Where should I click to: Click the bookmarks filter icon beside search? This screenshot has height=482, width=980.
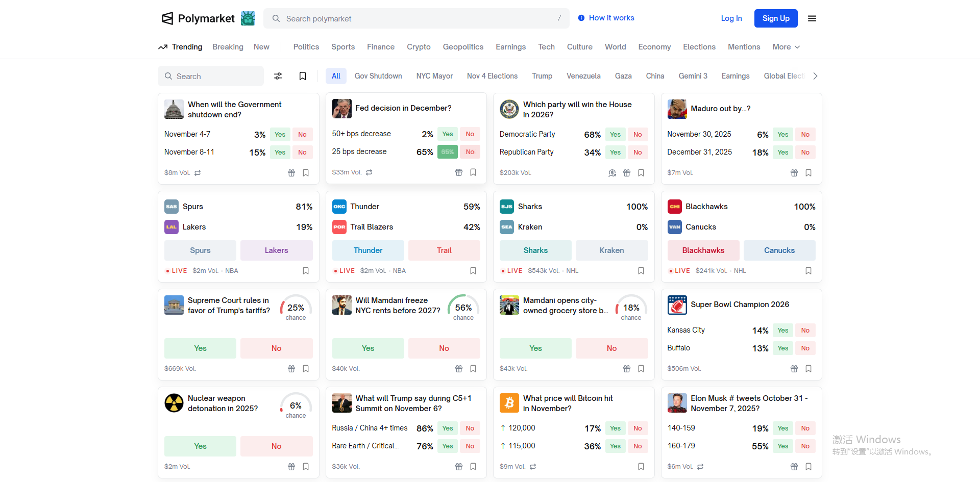[303, 76]
